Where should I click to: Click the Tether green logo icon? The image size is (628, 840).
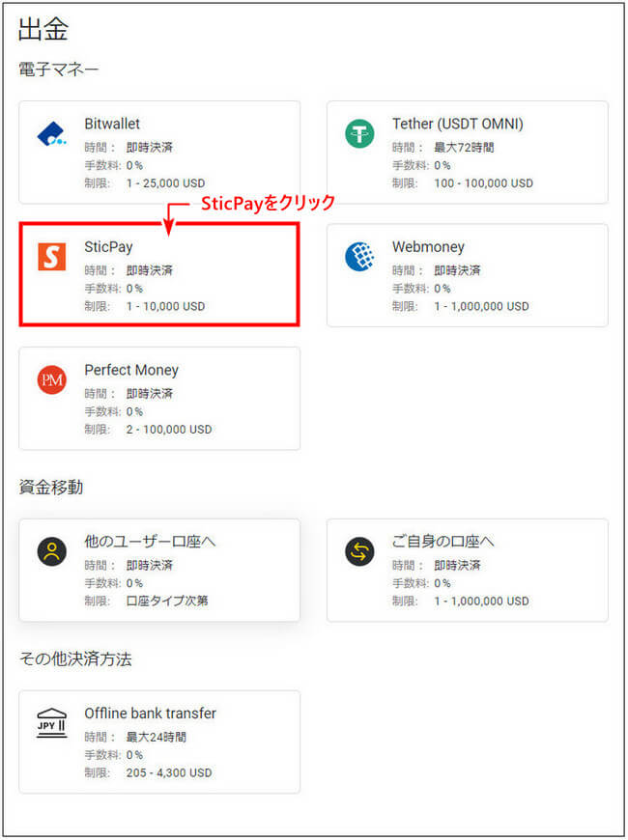[359, 134]
